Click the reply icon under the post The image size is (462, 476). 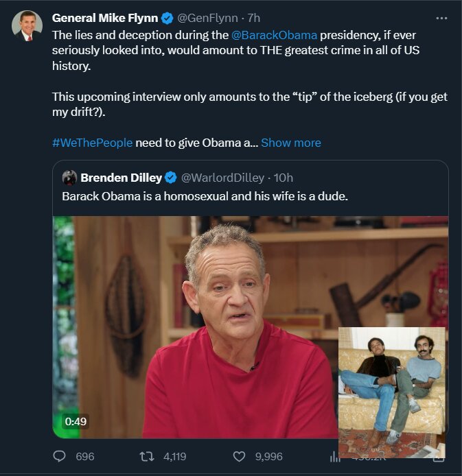tap(58, 456)
